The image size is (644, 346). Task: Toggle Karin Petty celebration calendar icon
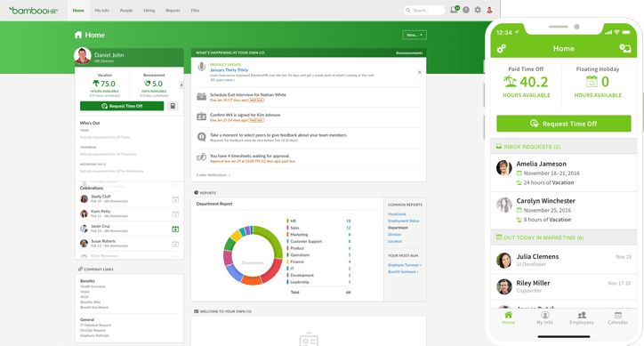coord(175,214)
